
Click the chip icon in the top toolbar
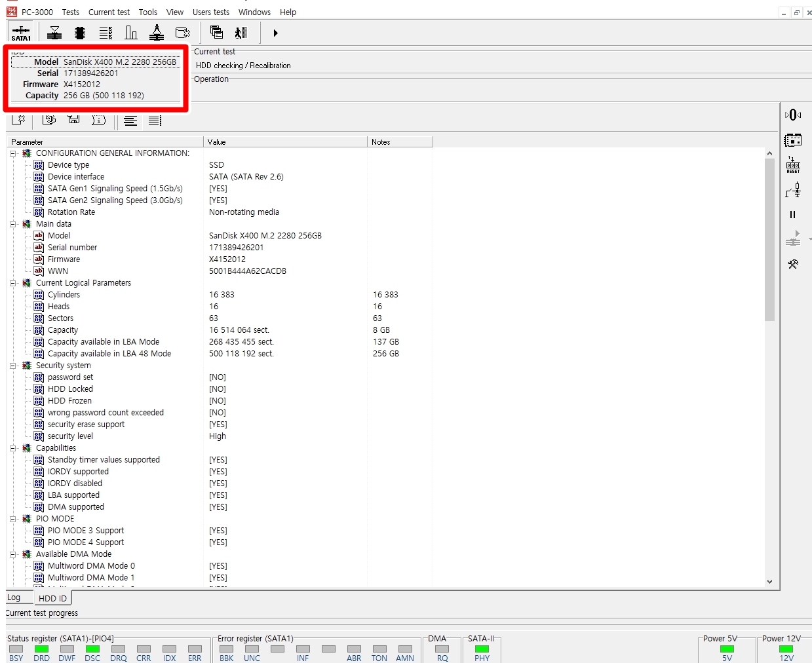coord(80,33)
